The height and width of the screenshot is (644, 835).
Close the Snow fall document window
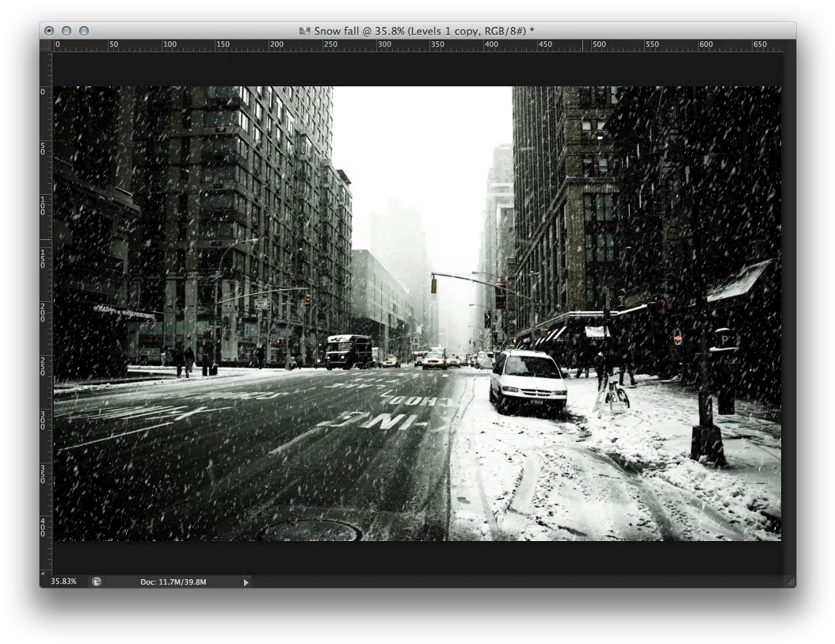tap(49, 31)
